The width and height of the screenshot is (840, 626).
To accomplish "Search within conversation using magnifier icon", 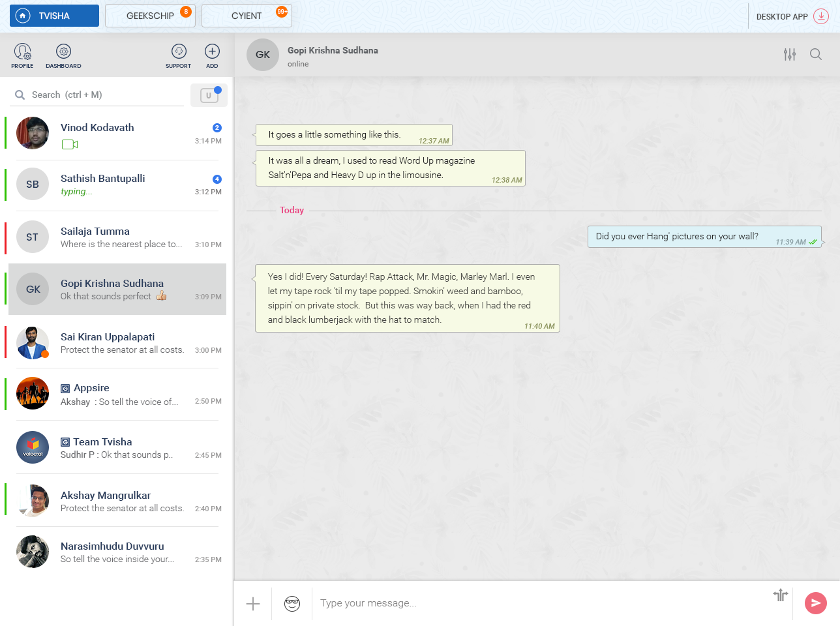I will pyautogui.click(x=816, y=54).
